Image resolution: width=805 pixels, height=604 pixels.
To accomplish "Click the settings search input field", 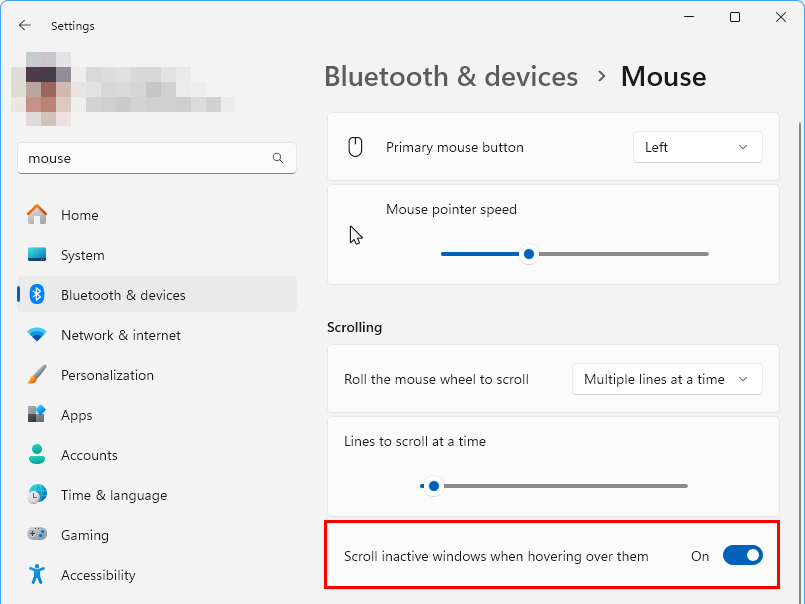I will (x=145, y=158).
